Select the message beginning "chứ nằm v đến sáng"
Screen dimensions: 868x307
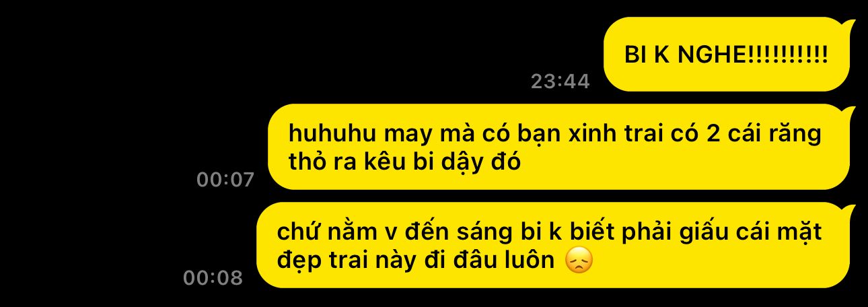[x=556, y=245]
